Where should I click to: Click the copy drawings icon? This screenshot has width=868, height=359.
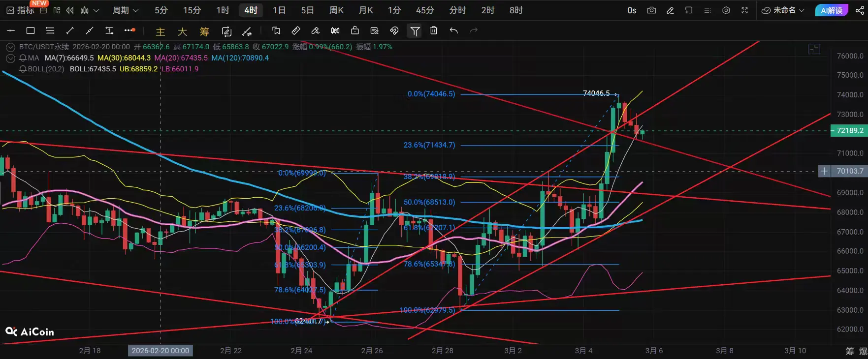pyautogui.click(x=276, y=30)
